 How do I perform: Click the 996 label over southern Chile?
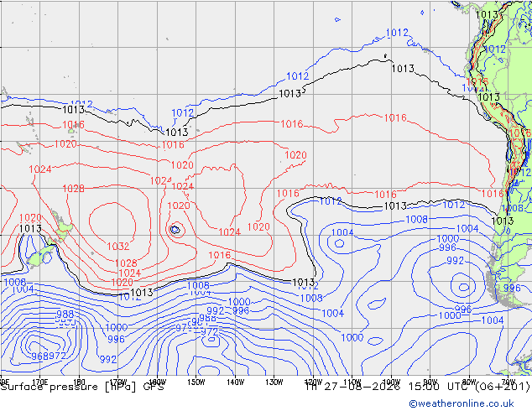point(512,289)
